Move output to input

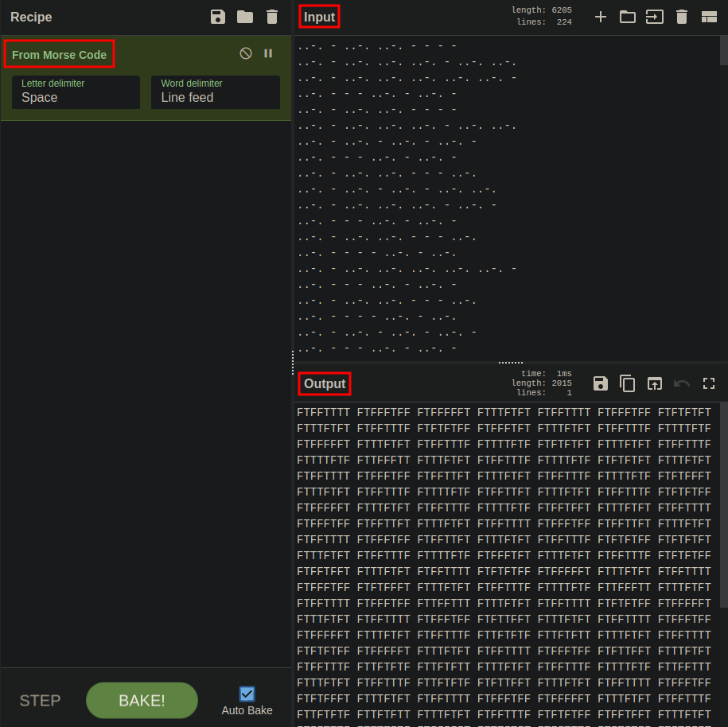point(654,383)
